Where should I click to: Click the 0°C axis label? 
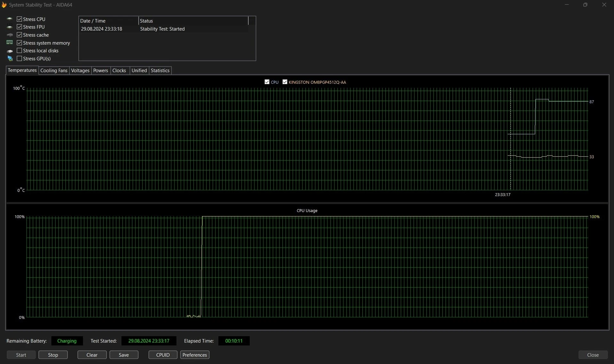pyautogui.click(x=21, y=190)
